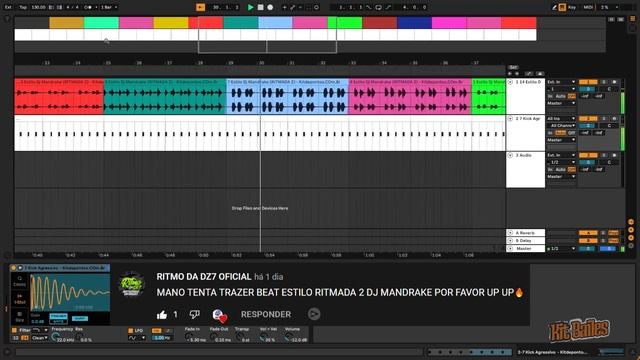Start playback with the Play button
The width and height of the screenshot is (640, 360).
(x=250, y=7)
